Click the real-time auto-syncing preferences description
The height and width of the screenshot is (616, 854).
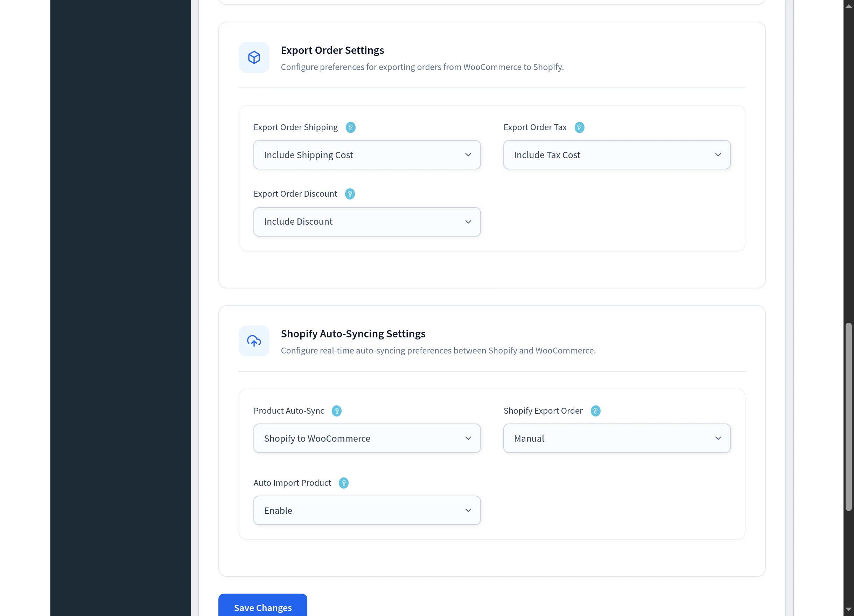[438, 351]
